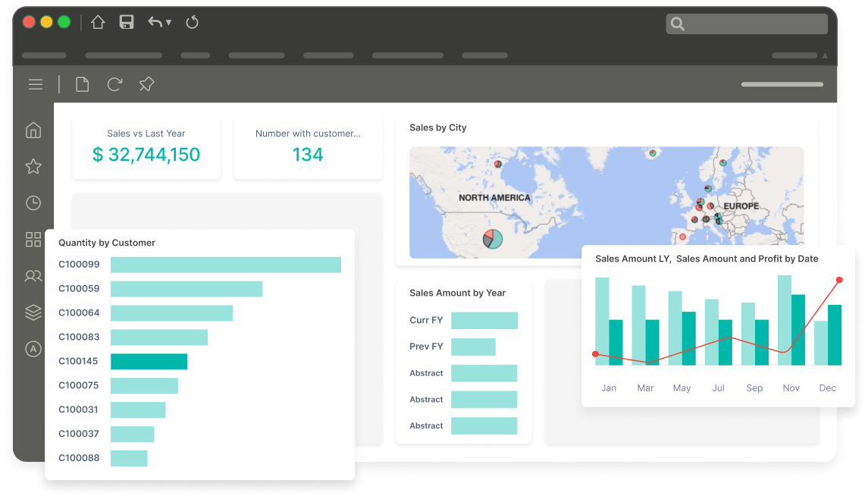Viewport: 868px width, 499px height.
Task: Select the dark C100145 bar in Quantity by Customer
Action: point(149,361)
